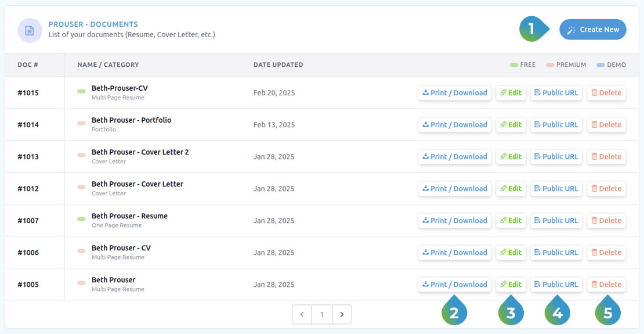Click pencil edit icon for document #1006

503,253
